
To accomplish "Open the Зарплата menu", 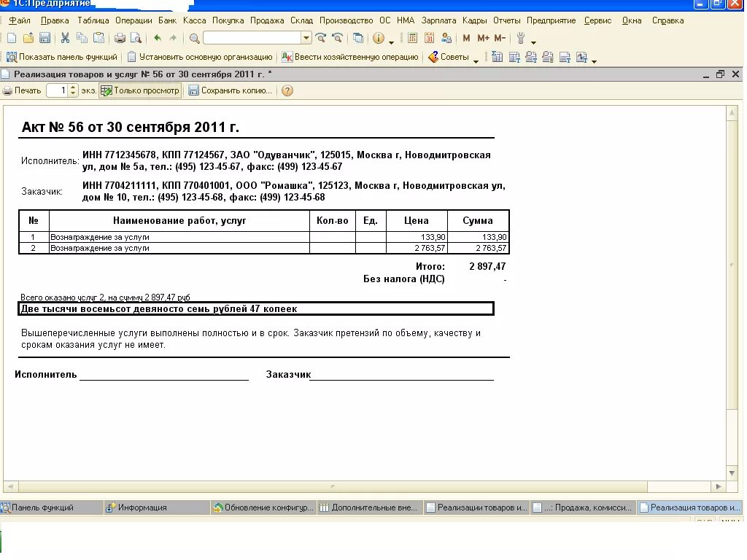I will 438,20.
